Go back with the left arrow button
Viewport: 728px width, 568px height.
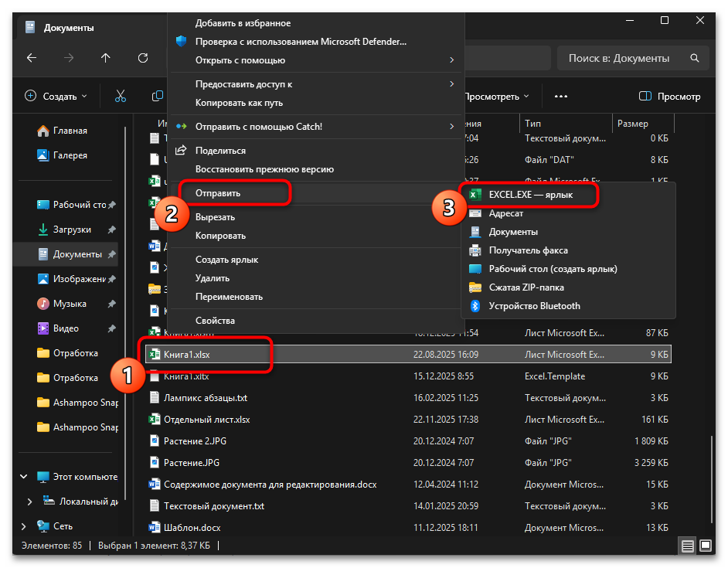tap(32, 58)
